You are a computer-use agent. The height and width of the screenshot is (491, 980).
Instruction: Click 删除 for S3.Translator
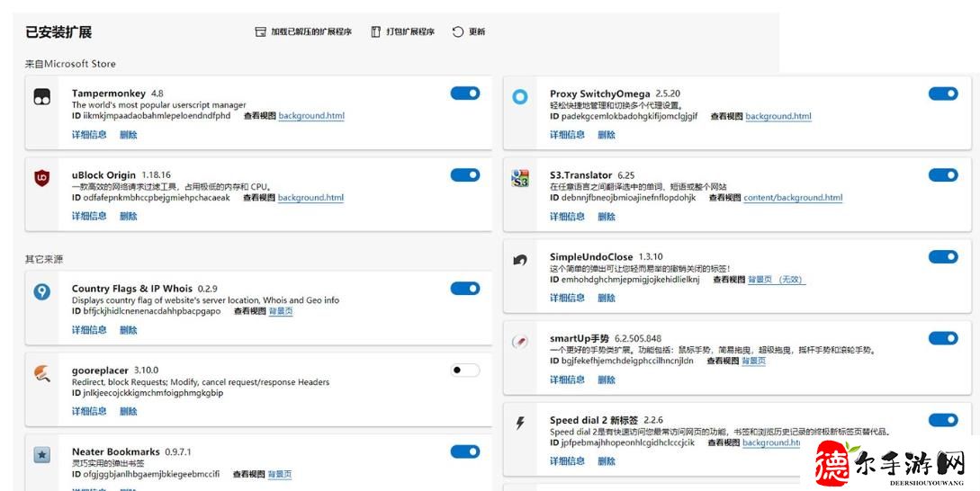click(607, 217)
